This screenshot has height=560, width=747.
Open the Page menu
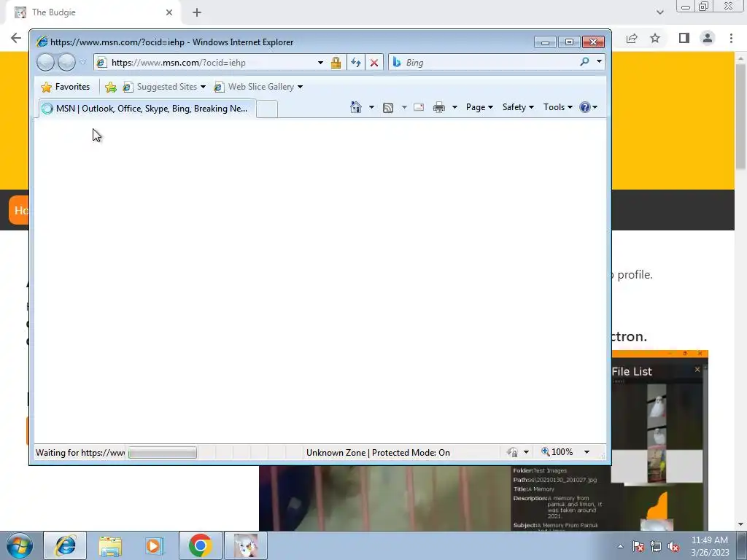coord(479,107)
